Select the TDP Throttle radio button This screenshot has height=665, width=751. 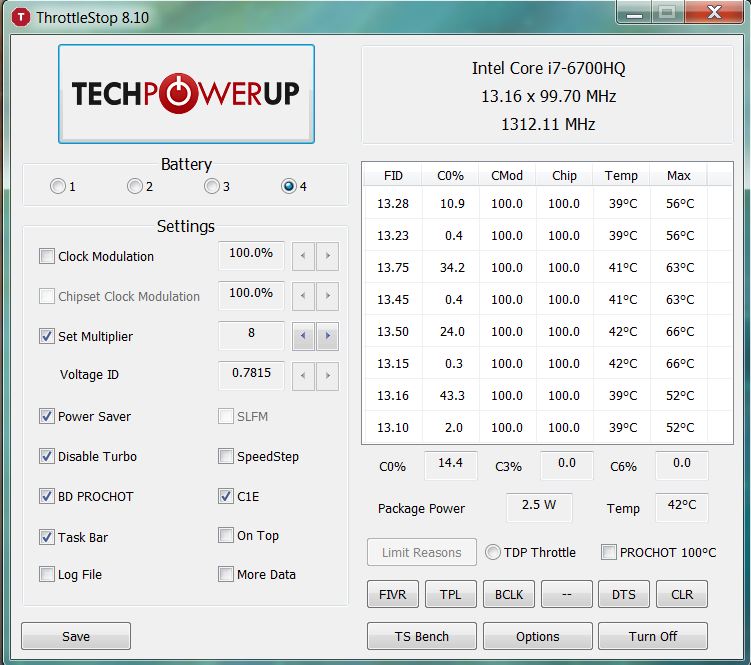(x=493, y=552)
